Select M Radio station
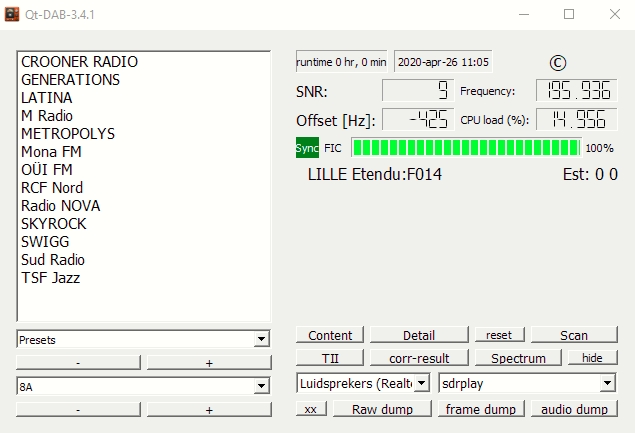 click(143, 116)
